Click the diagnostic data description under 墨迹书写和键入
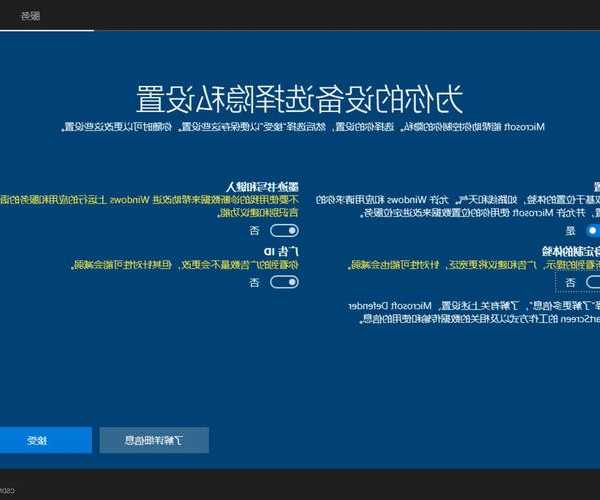Screen dimensions: 600x500 point(150,206)
